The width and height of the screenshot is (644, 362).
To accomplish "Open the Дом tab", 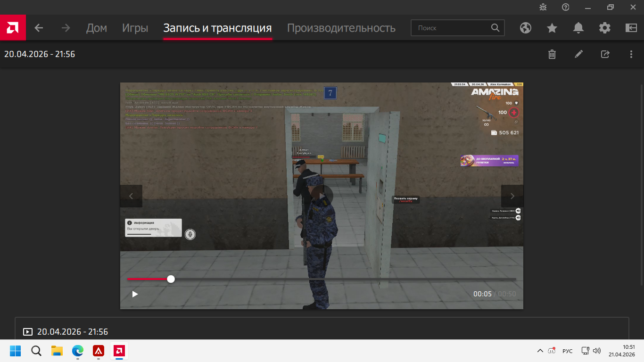I will pos(97,28).
